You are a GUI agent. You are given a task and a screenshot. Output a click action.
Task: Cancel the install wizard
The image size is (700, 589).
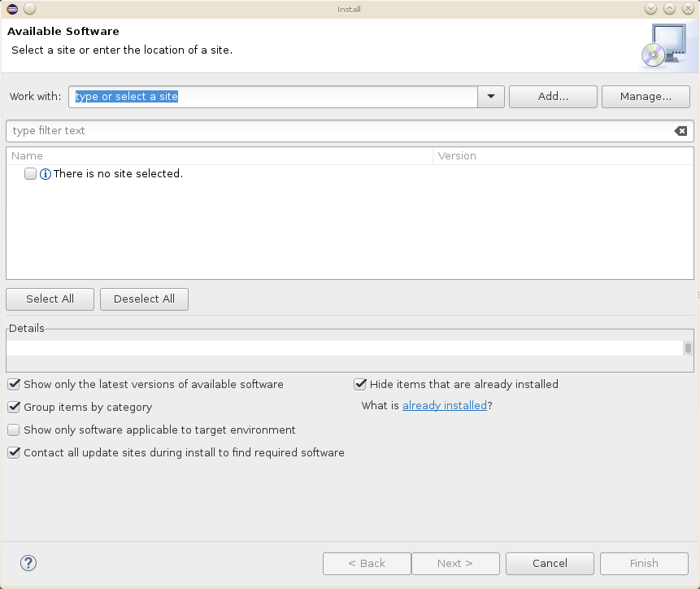click(550, 563)
